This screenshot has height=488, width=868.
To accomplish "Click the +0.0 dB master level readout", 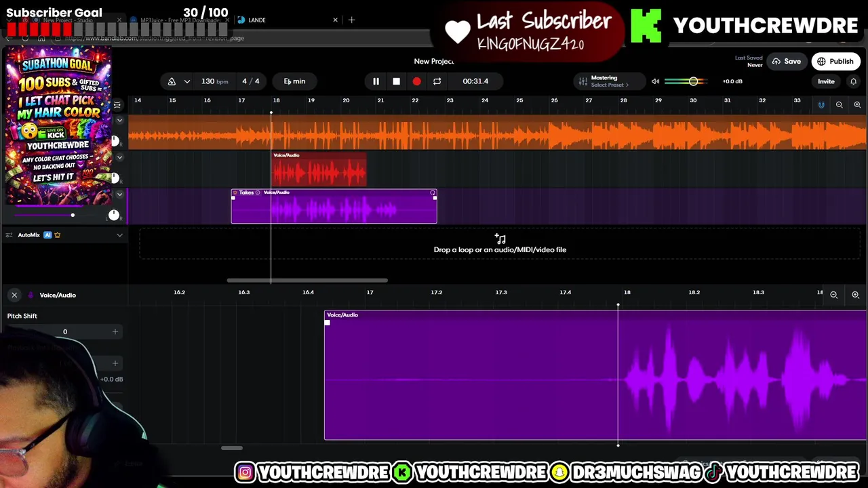I will (732, 81).
